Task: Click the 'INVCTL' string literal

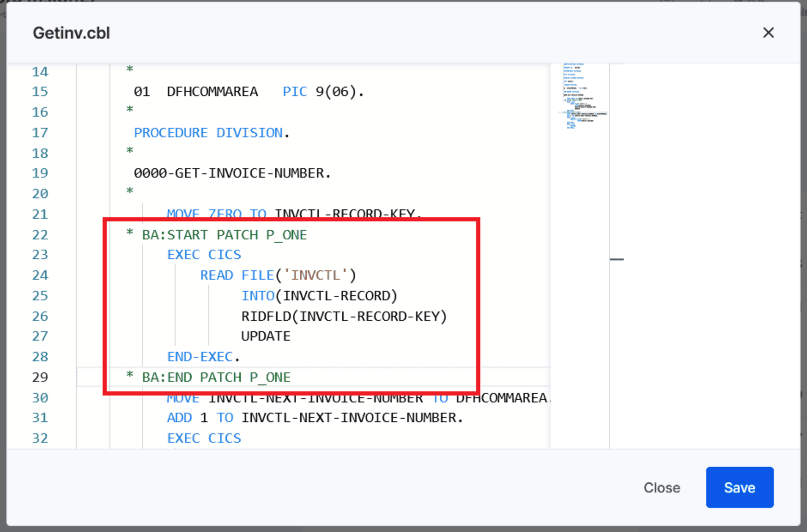Action: coord(316,275)
